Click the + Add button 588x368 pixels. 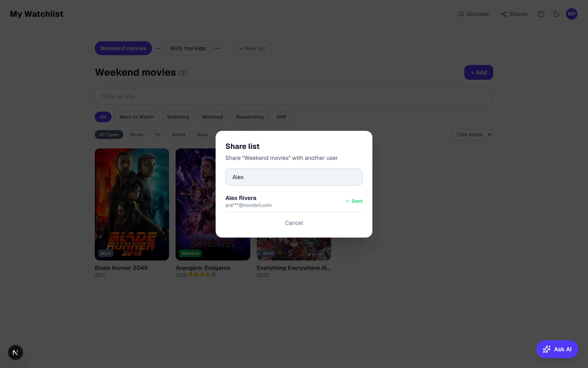pos(478,72)
